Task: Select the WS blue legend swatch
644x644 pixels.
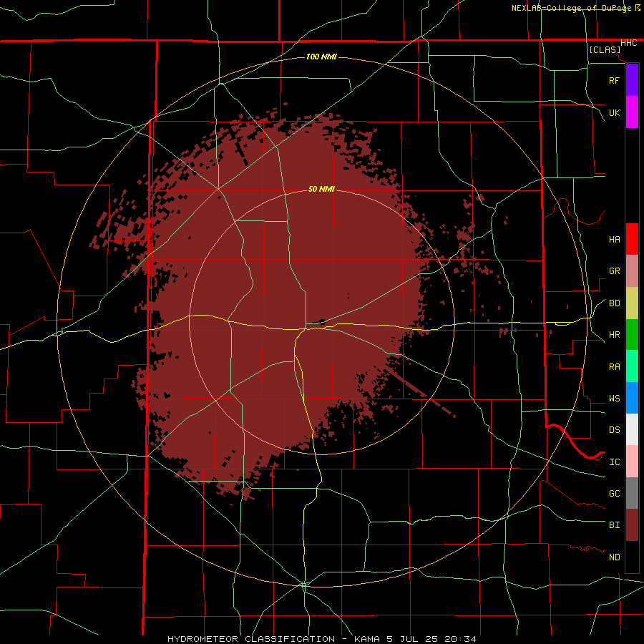Action: click(x=632, y=398)
